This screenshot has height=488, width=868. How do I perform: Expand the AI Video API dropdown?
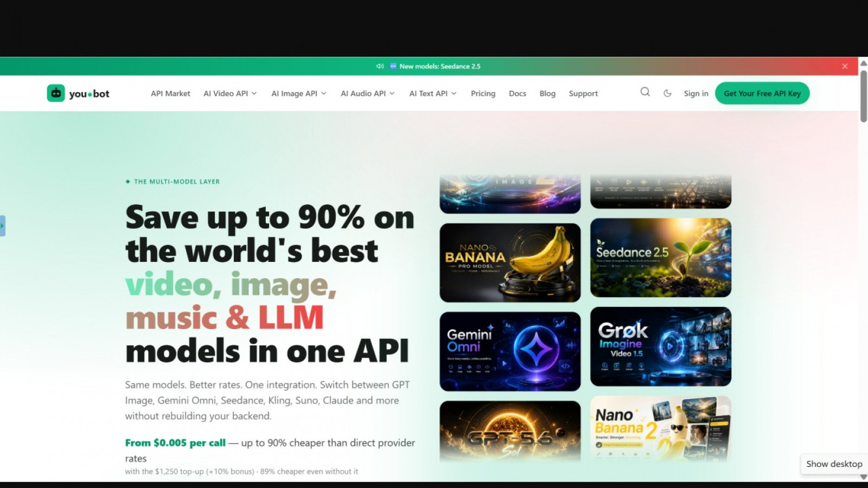click(230, 93)
